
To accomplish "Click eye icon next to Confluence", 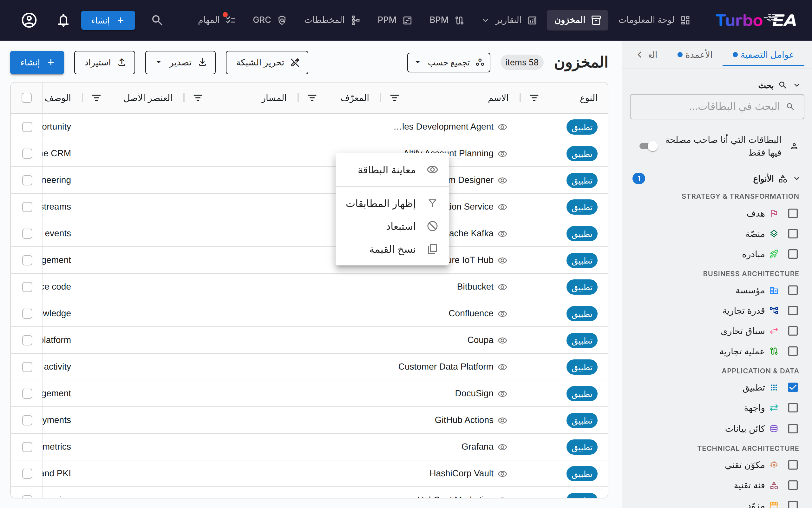I will click(x=502, y=313).
